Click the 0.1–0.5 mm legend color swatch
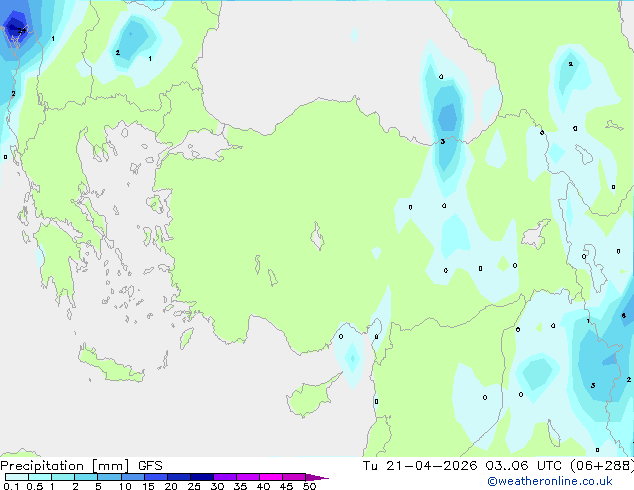 point(17,477)
